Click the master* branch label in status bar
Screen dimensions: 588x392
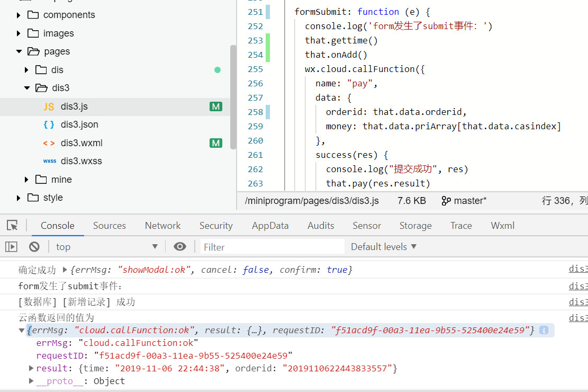[x=471, y=201]
